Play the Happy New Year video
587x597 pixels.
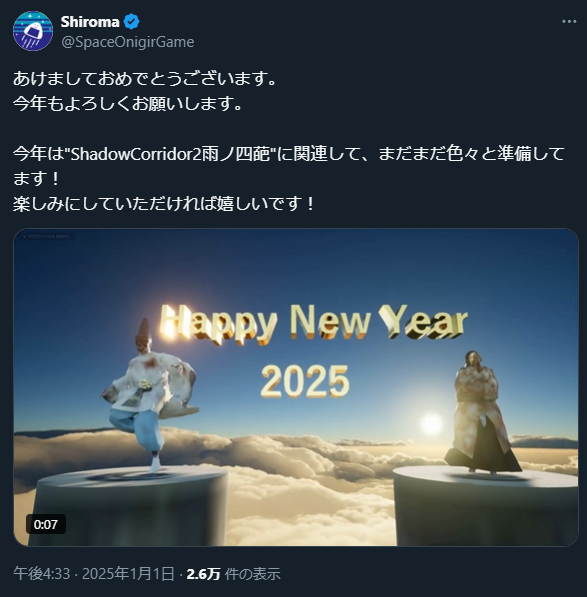[296, 387]
